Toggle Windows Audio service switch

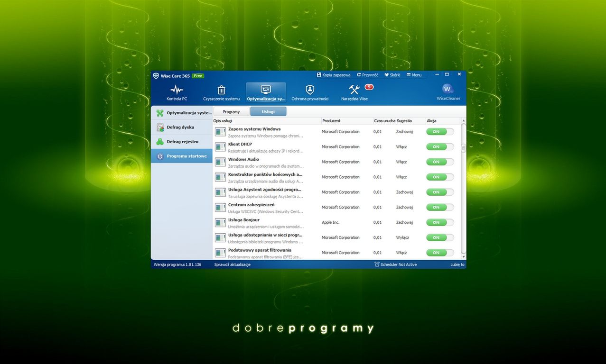[x=440, y=162]
